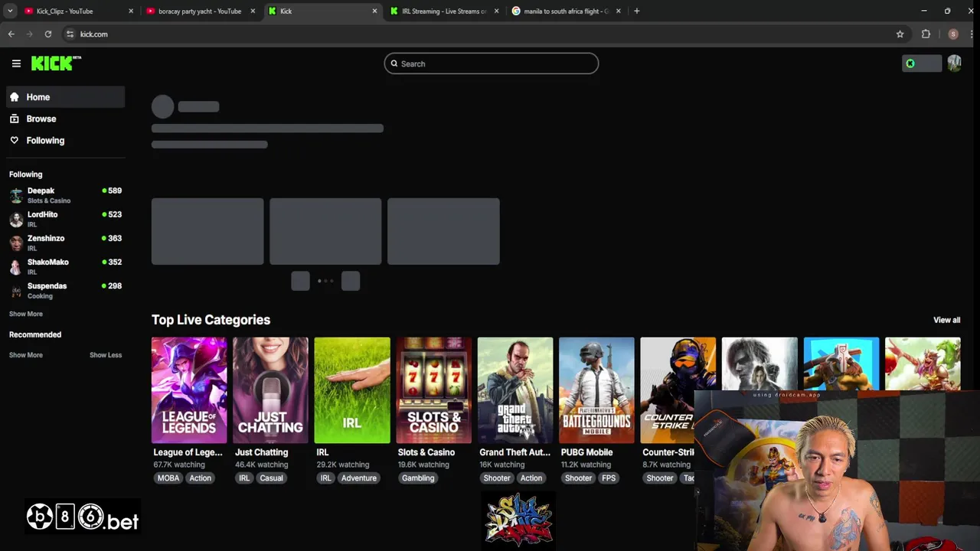Switch to IRL Streaming tab
This screenshot has width=980, height=551.
(444, 11)
